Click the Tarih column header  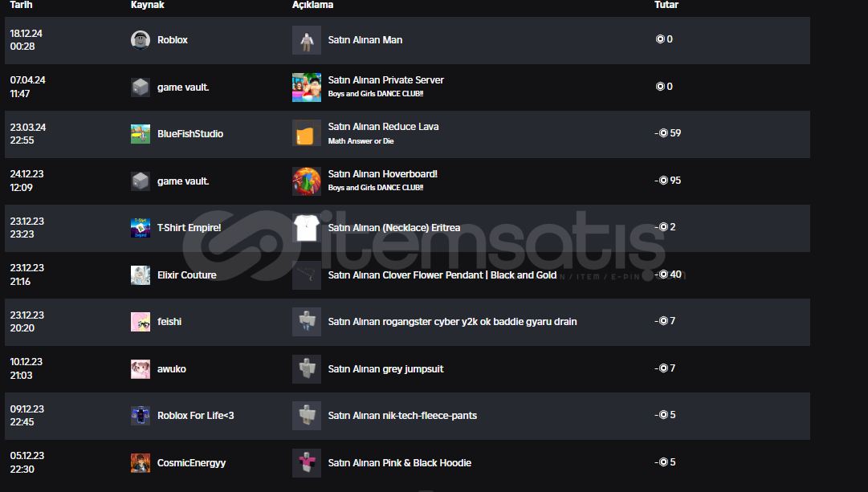21,5
